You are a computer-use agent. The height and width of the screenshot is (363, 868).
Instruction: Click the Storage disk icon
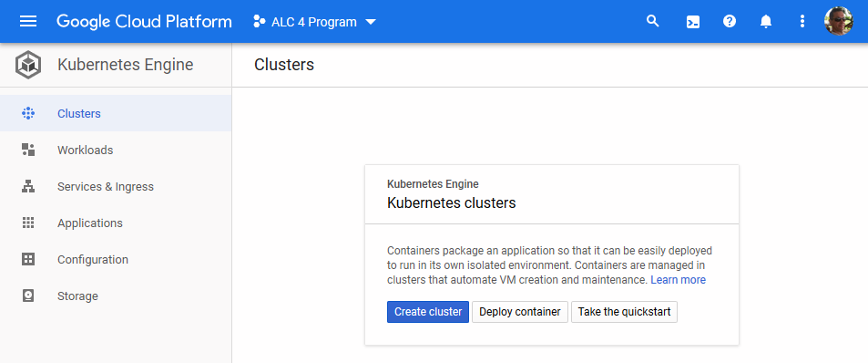coord(28,296)
